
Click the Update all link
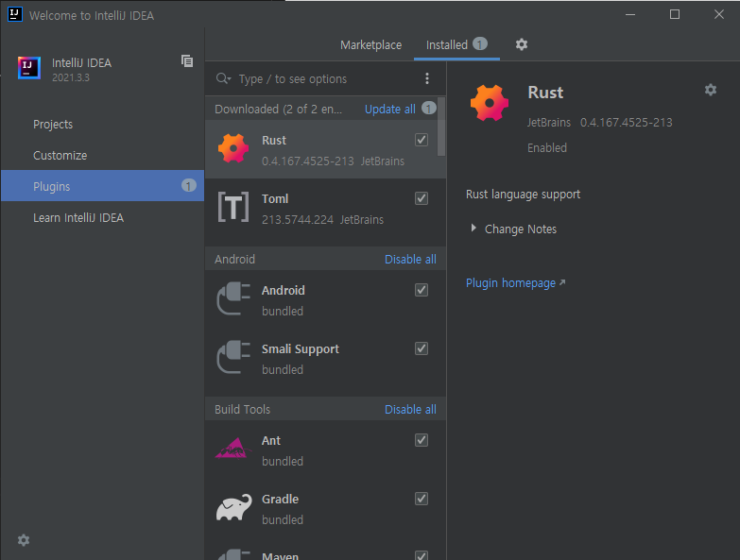389,109
